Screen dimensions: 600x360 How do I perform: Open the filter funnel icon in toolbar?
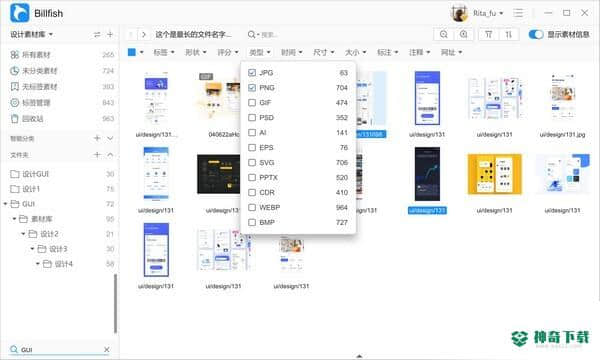click(489, 34)
